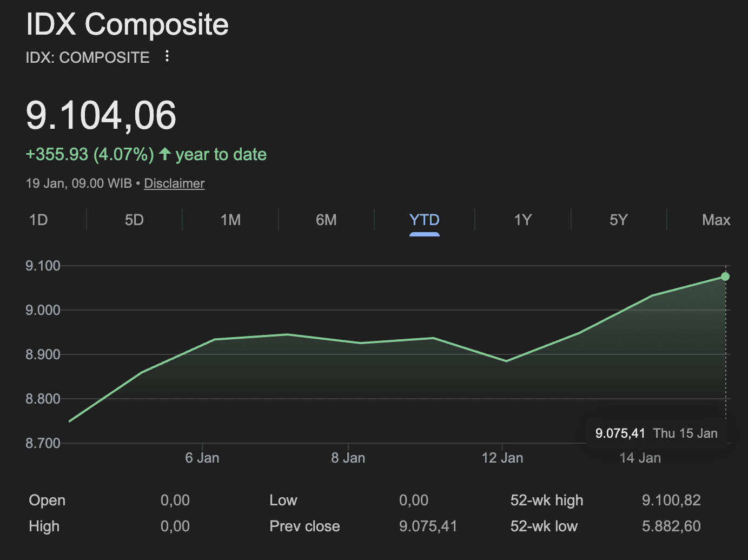Show the Max history range

(x=716, y=220)
